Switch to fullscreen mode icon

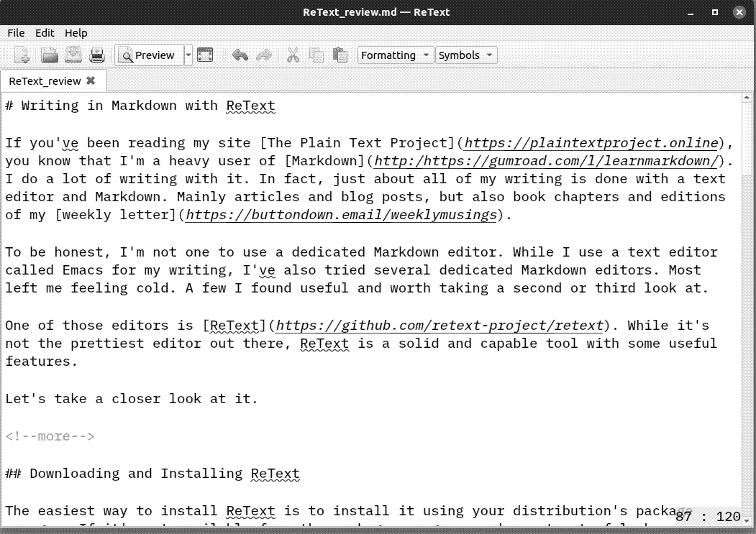(x=206, y=55)
